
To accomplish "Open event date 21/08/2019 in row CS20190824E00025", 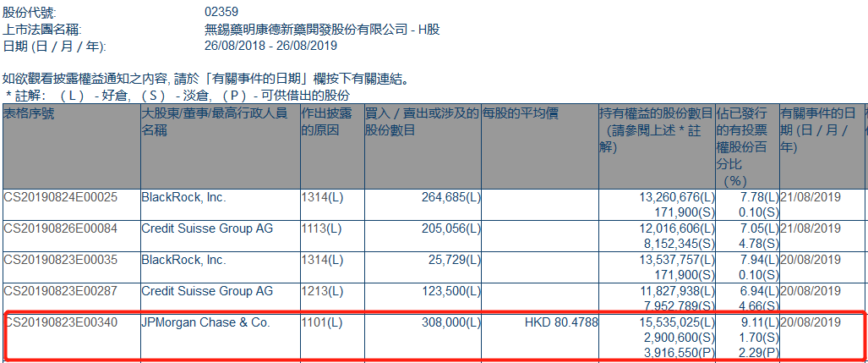I will pos(811,197).
